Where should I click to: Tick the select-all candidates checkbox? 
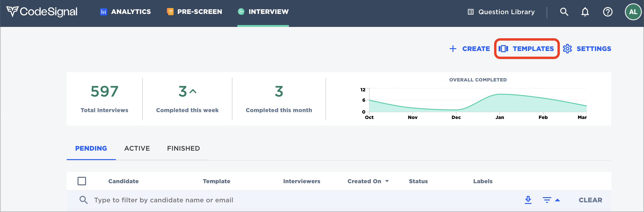pyautogui.click(x=82, y=181)
